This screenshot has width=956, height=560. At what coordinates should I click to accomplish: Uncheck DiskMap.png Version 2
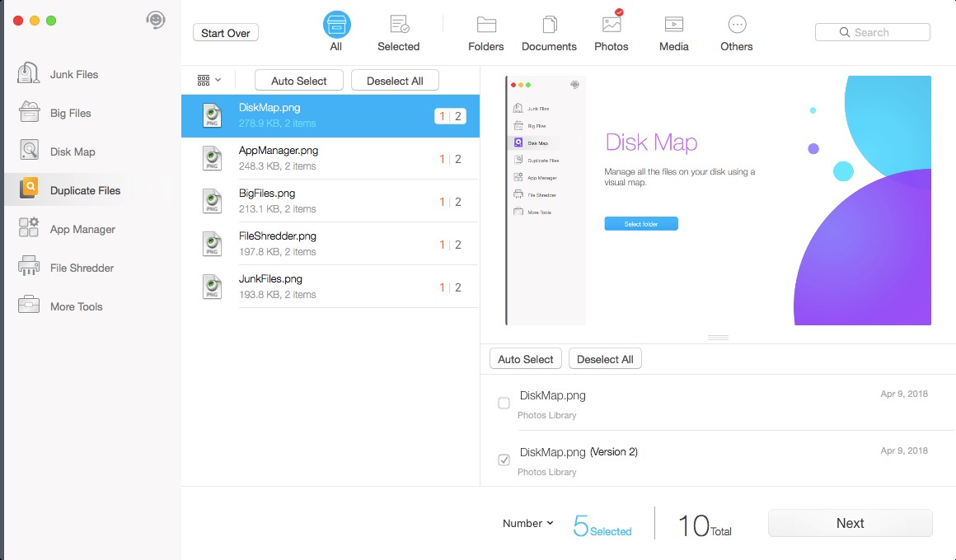pos(504,460)
